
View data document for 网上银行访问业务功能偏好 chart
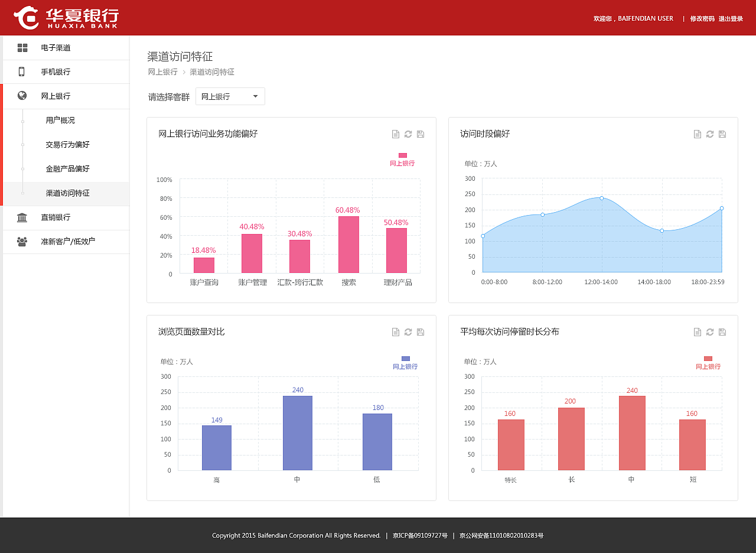coord(396,134)
